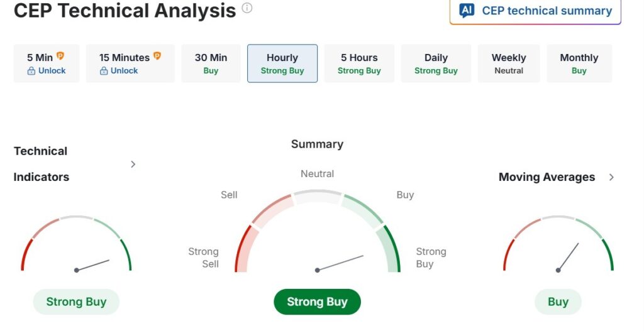
Task: Click the info icon beside CEP Technical Analysis
Action: (247, 8)
